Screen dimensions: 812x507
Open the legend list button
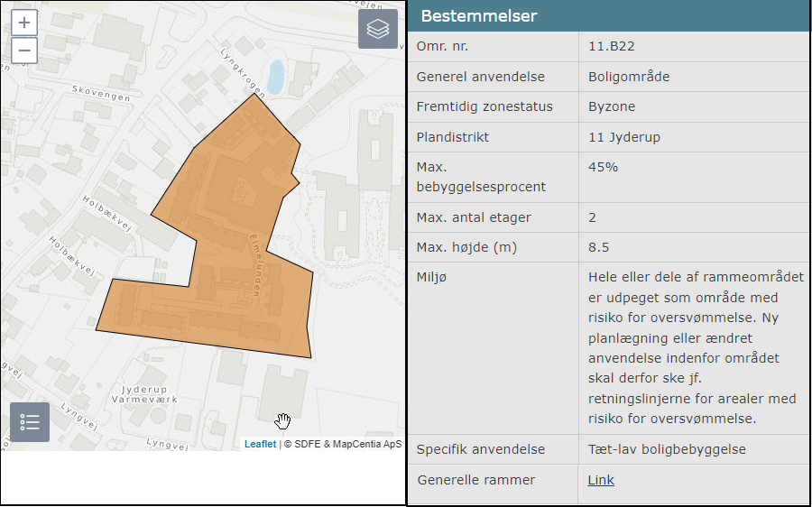click(x=30, y=422)
